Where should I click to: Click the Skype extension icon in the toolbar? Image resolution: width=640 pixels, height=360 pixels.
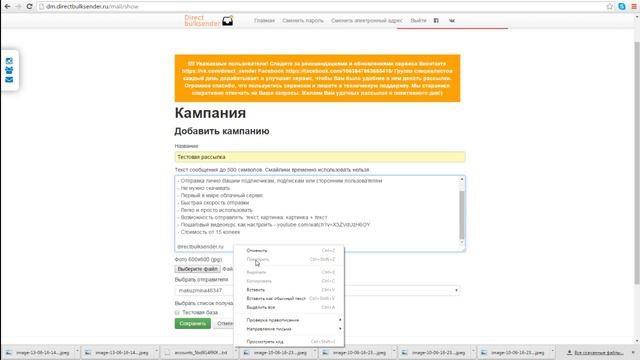pyautogui.click(x=622, y=7)
